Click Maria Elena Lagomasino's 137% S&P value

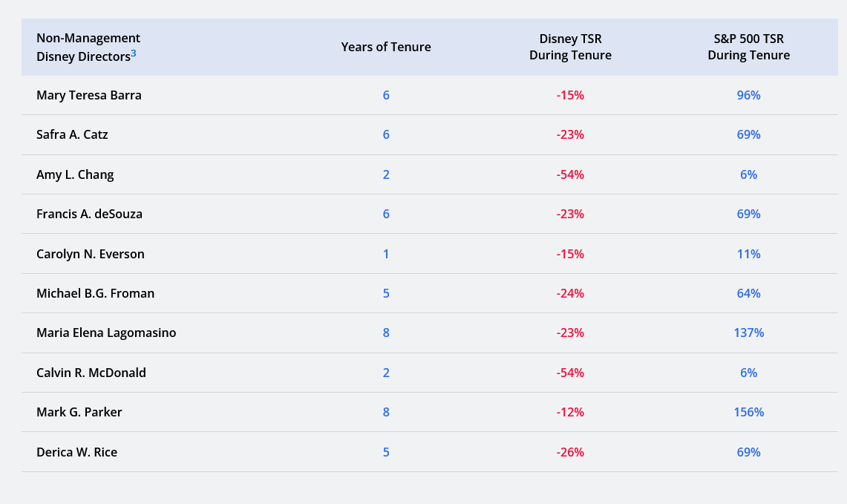click(x=748, y=333)
